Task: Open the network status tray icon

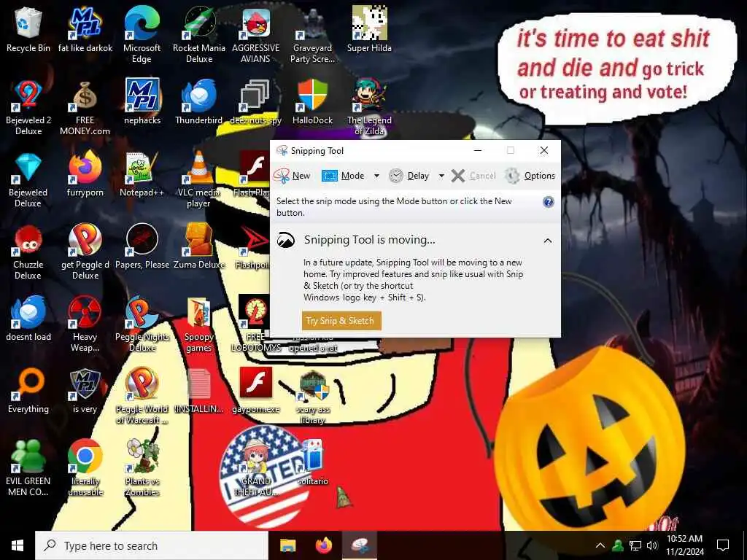Action: (635, 545)
